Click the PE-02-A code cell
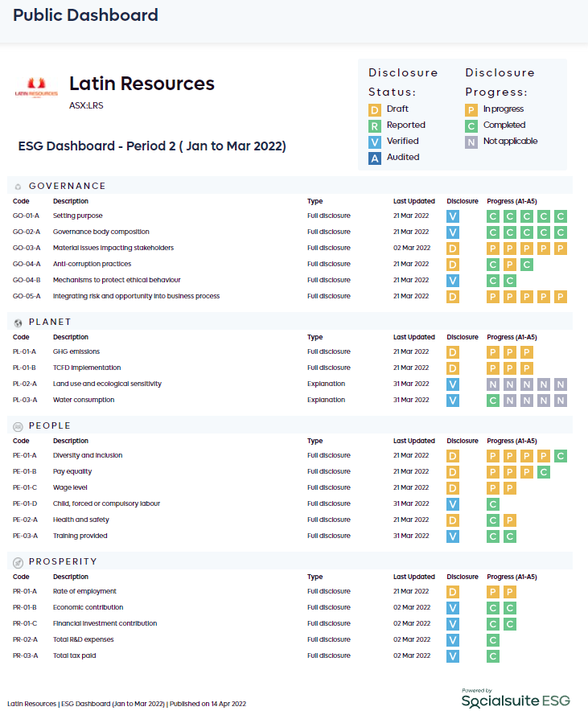Image resolution: width=588 pixels, height=715 pixels. (x=26, y=520)
